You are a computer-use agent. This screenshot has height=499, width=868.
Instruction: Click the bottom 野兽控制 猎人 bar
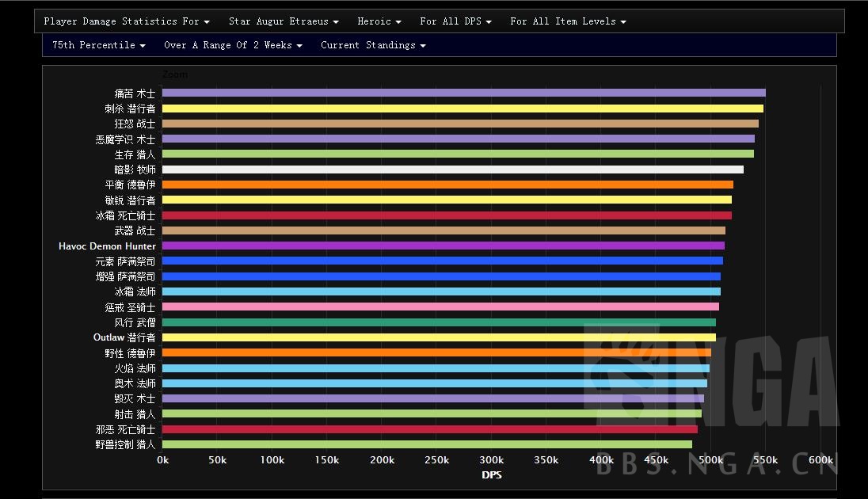coord(427,444)
